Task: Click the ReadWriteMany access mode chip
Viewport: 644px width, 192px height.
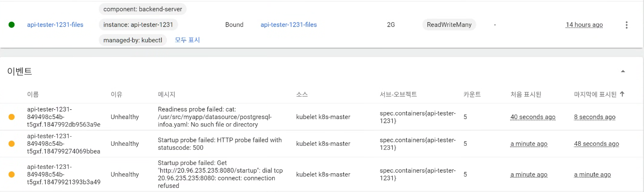Action: pos(449,25)
